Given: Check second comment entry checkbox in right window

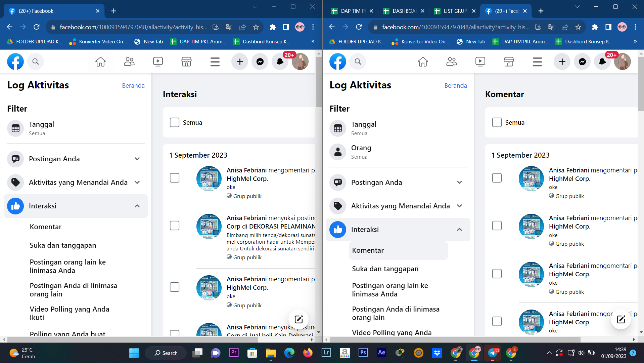Looking at the screenshot, I should (497, 226).
